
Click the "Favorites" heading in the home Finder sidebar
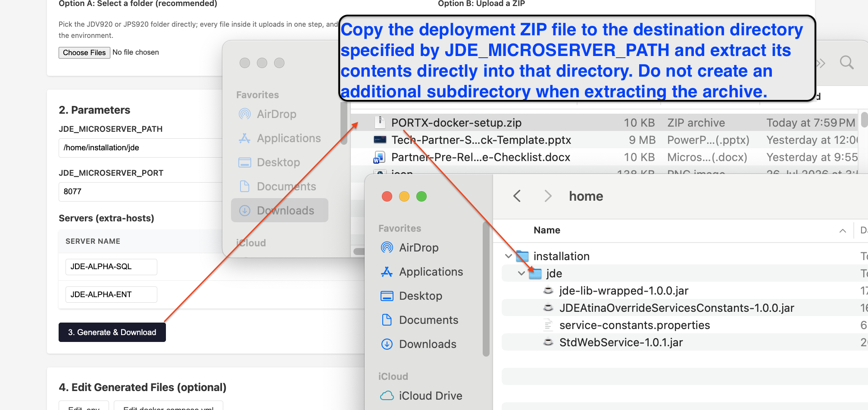[400, 228]
